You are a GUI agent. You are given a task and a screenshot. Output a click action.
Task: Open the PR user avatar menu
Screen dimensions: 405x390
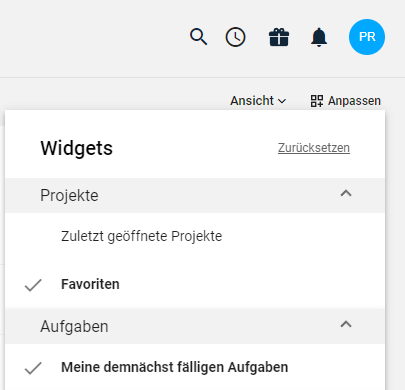click(x=367, y=37)
